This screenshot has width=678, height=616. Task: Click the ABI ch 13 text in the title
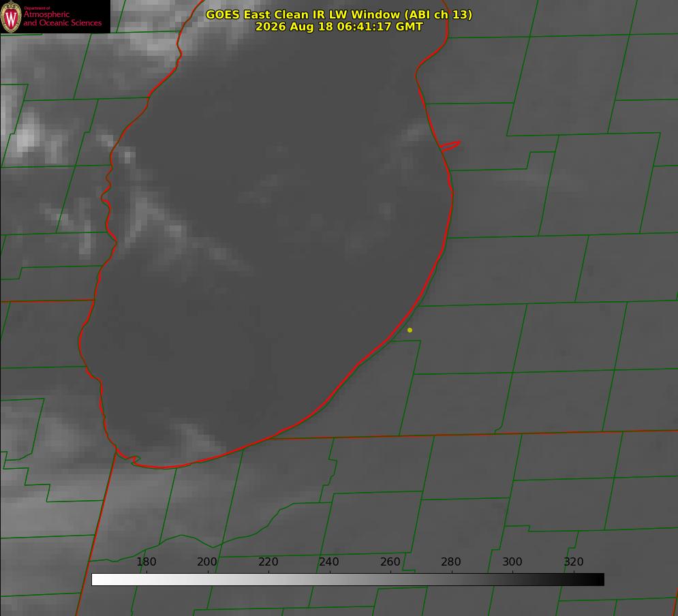(x=439, y=14)
